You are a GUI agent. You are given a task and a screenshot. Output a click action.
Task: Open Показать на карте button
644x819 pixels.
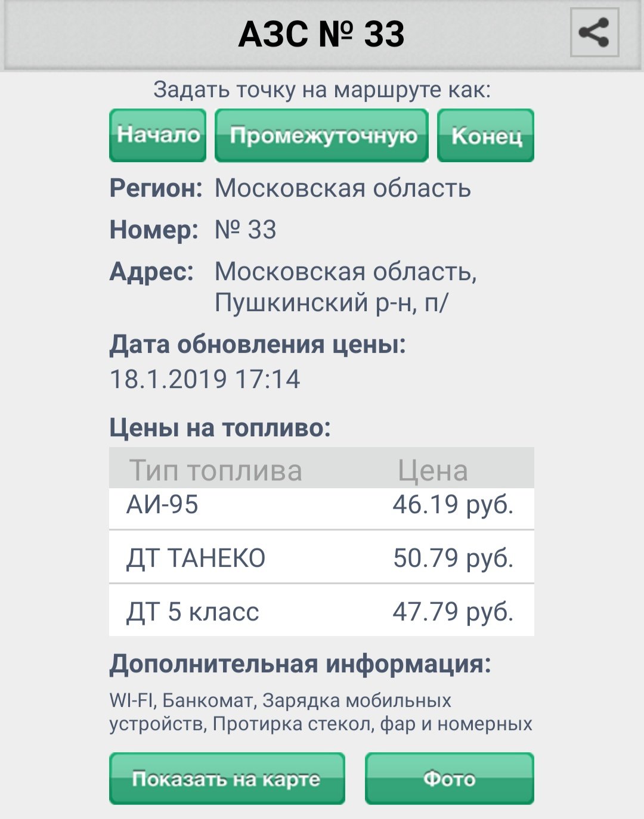(x=227, y=778)
